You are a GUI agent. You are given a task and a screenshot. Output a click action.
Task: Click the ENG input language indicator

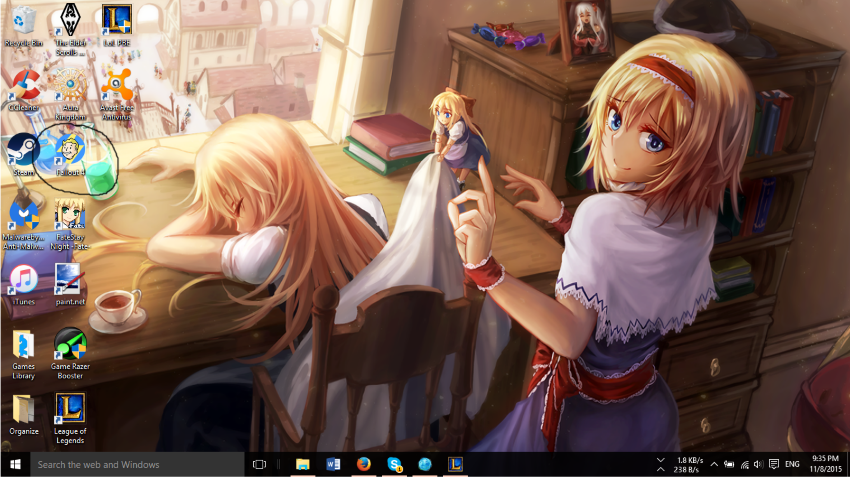point(792,464)
